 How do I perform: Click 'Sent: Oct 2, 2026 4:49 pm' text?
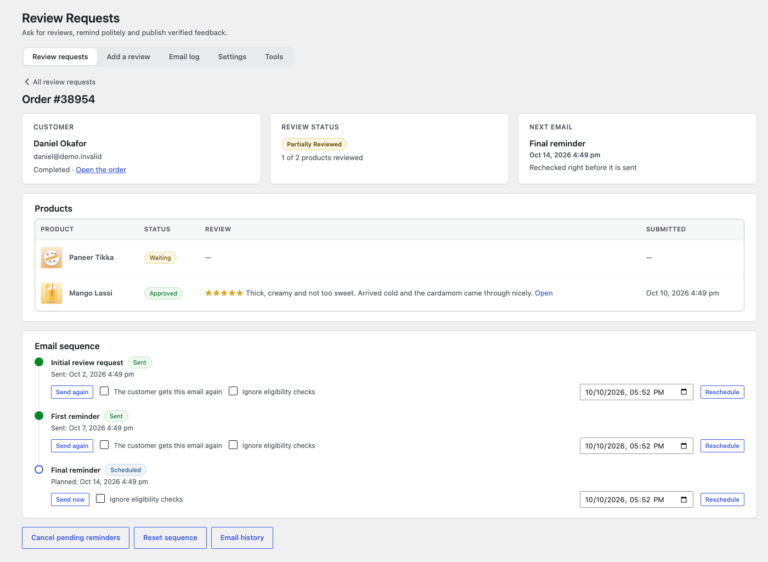pyautogui.click(x=93, y=374)
